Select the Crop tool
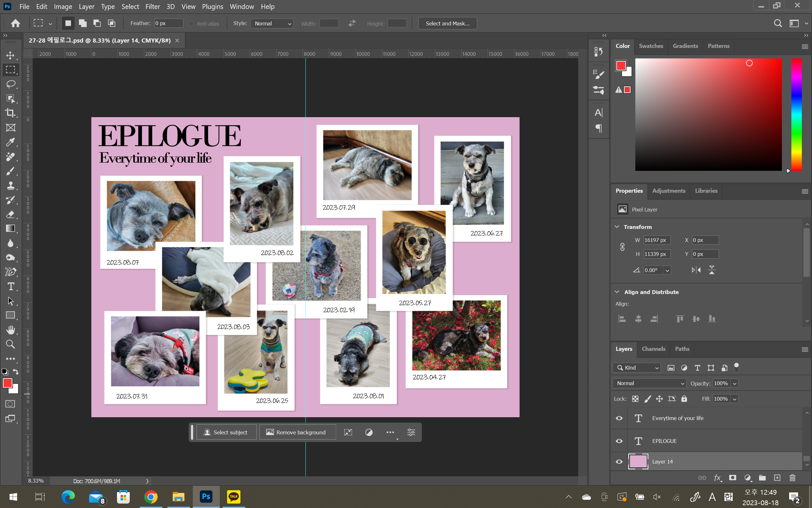Viewport: 812px width, 508px height. click(x=10, y=113)
